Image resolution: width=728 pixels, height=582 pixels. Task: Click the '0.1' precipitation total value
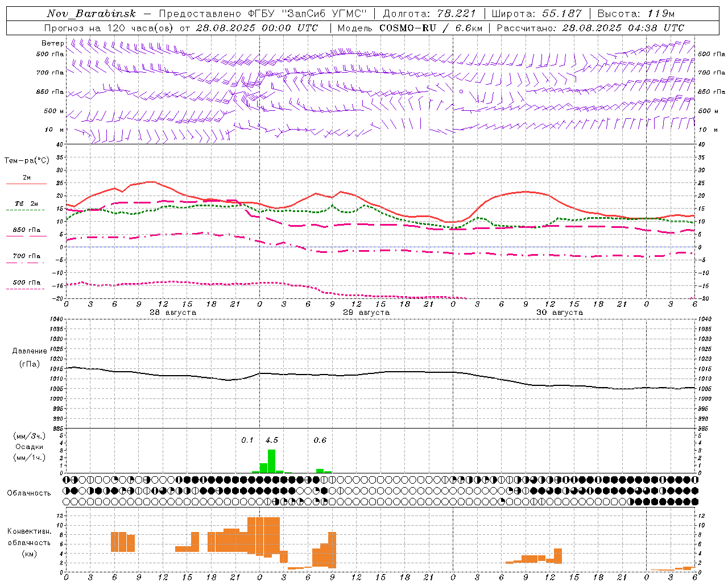(x=247, y=440)
